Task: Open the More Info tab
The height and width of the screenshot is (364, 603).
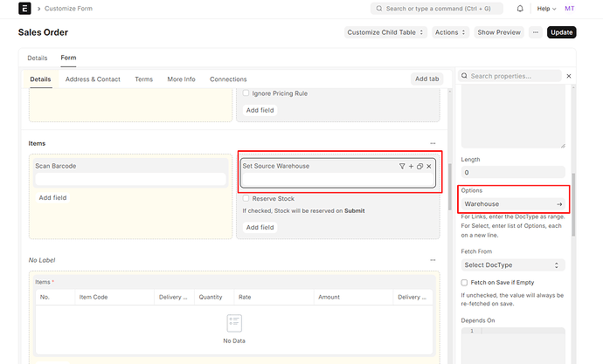Action: click(181, 79)
